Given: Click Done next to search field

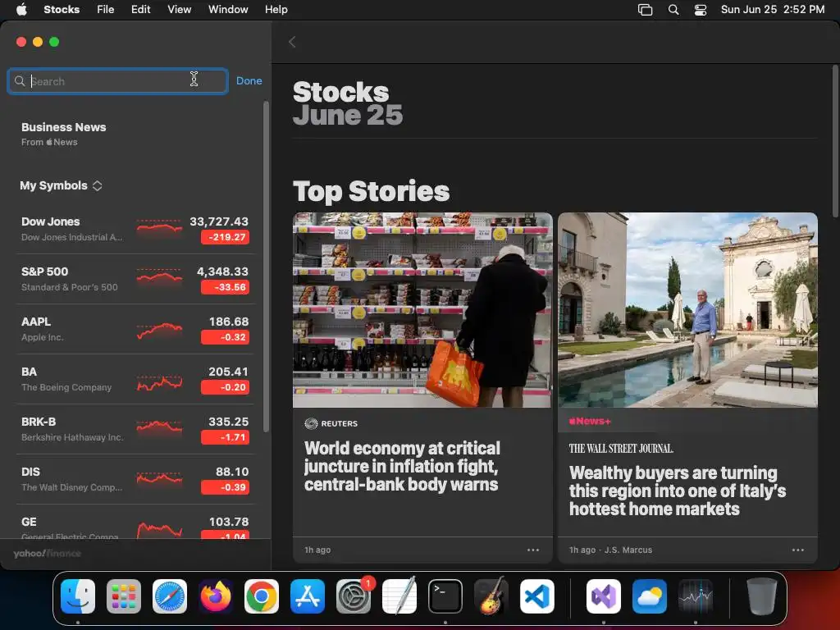Looking at the screenshot, I should pos(249,81).
